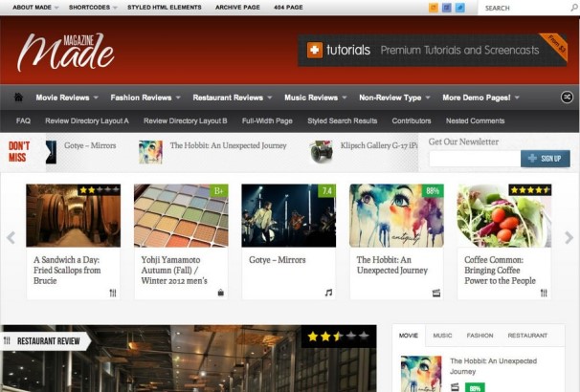Switch to the Music tab

tap(442, 336)
